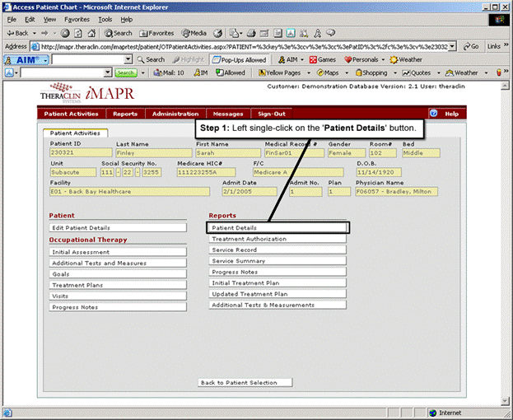Click the AIM Games icon
This screenshot has height=420, width=513.
coord(324,59)
